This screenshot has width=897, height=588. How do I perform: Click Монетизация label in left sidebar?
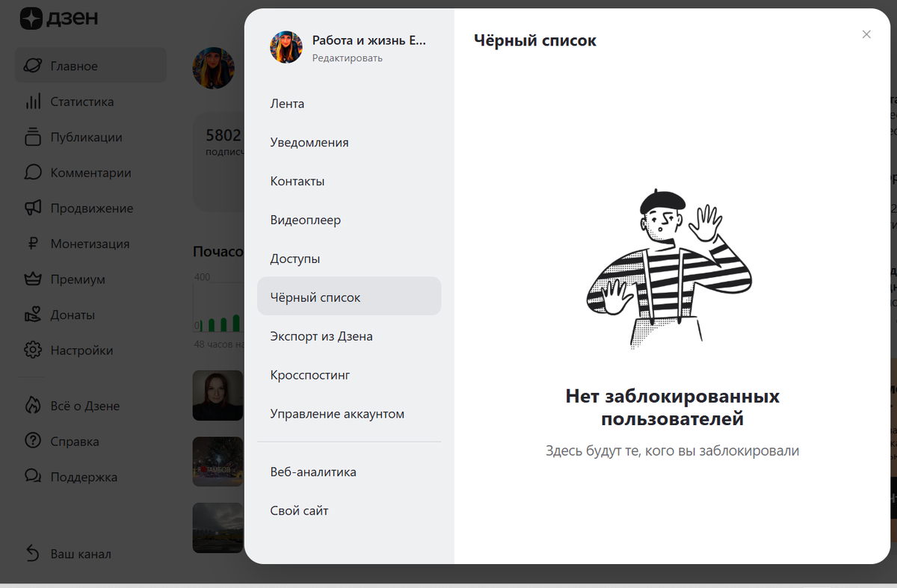(x=90, y=244)
